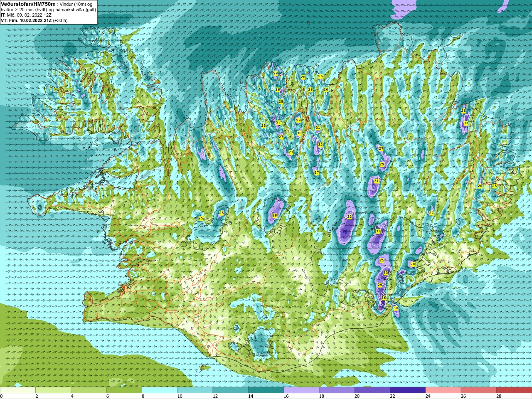This screenshot has width=532, height=399.
Task: Click the "Veðurstofan/HM750m" title text
Action: point(28,4)
